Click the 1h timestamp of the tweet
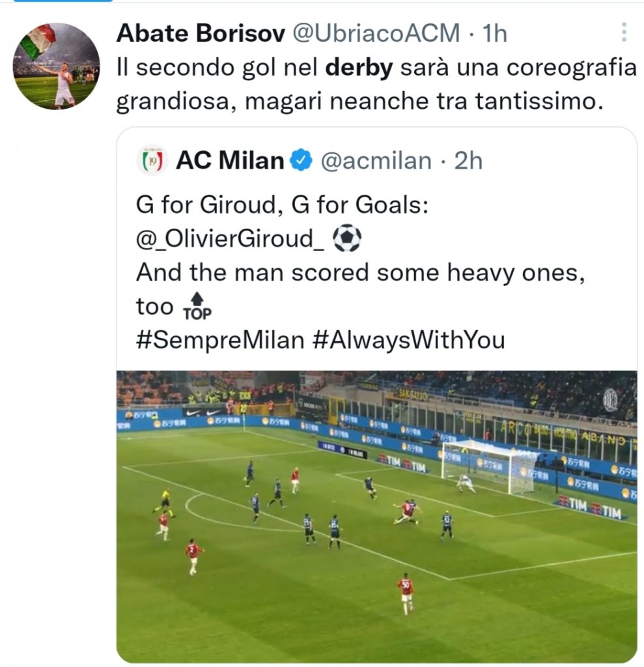The height and width of the screenshot is (667, 644). (494, 33)
